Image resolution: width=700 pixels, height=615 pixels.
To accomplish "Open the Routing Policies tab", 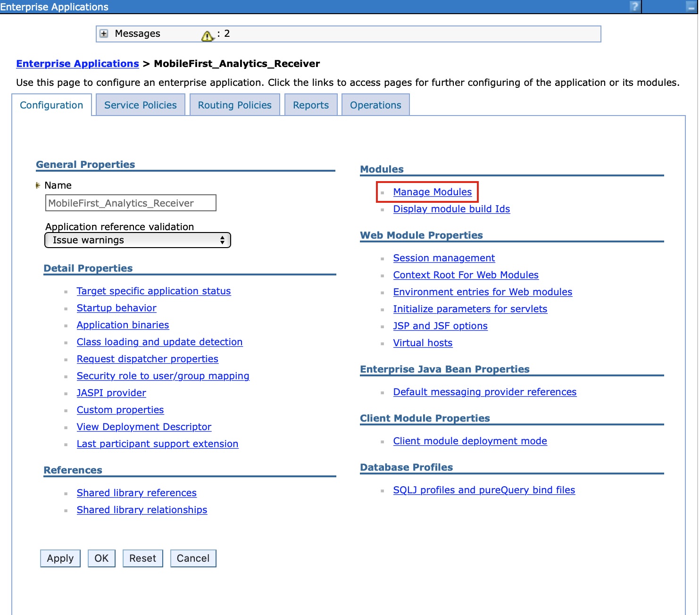I will pyautogui.click(x=235, y=105).
